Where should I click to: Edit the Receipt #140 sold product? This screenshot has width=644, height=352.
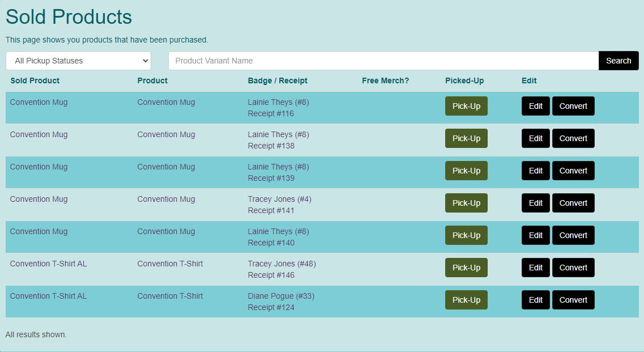(536, 235)
